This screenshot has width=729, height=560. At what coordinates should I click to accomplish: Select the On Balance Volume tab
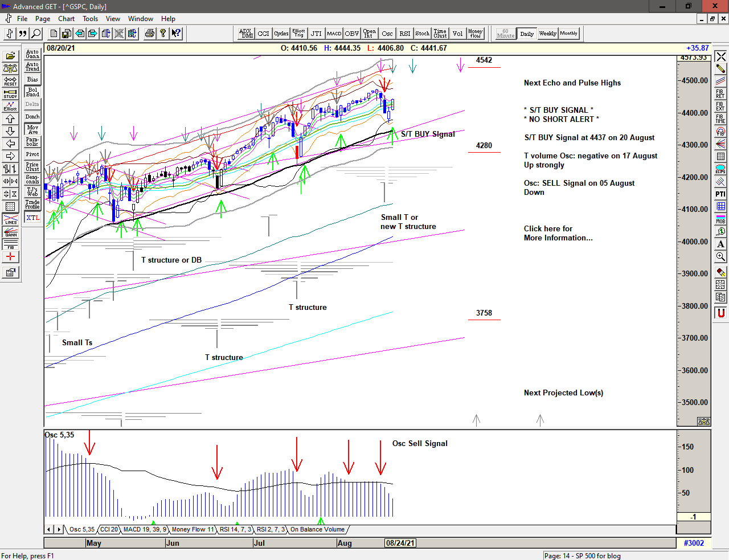317,530
